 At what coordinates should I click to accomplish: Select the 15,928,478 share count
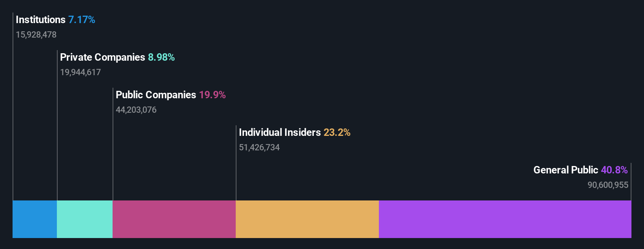[x=36, y=35]
